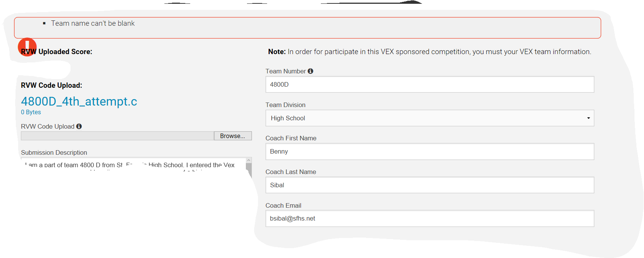Click into the Submission Description textarea
This screenshot has width=644, height=258.
click(x=133, y=165)
